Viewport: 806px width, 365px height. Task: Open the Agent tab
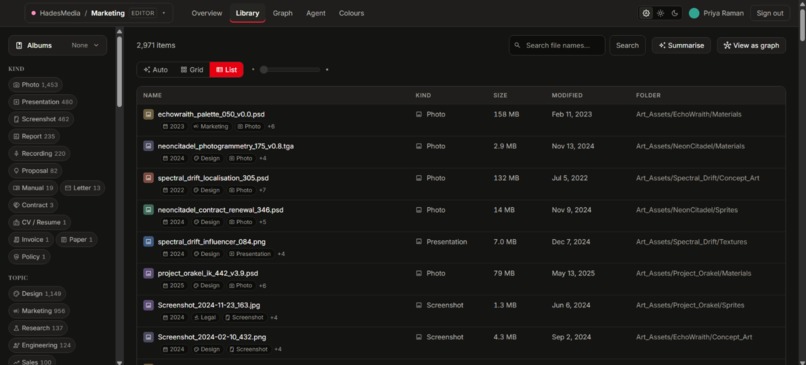[x=316, y=13]
